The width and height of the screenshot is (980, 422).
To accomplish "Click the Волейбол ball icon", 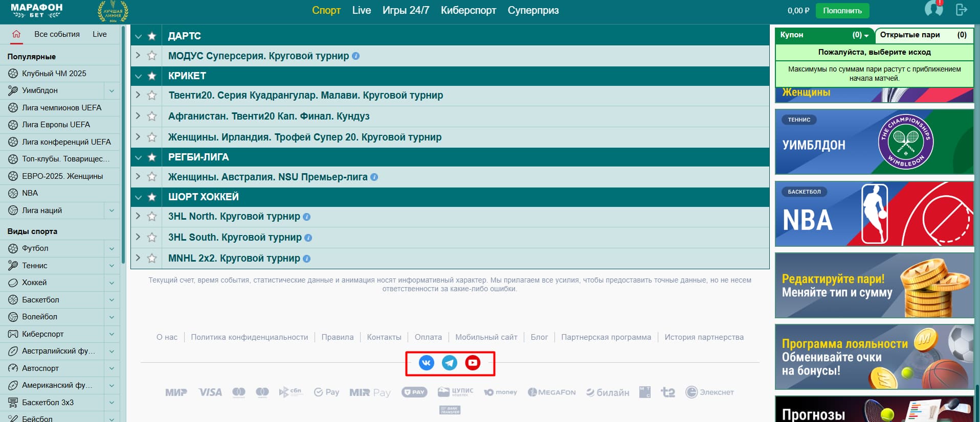I will pyautogui.click(x=13, y=317).
